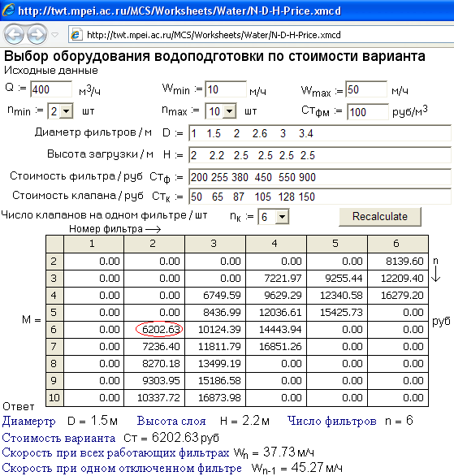
Task: Click row header 6 in the table
Action: [54, 329]
